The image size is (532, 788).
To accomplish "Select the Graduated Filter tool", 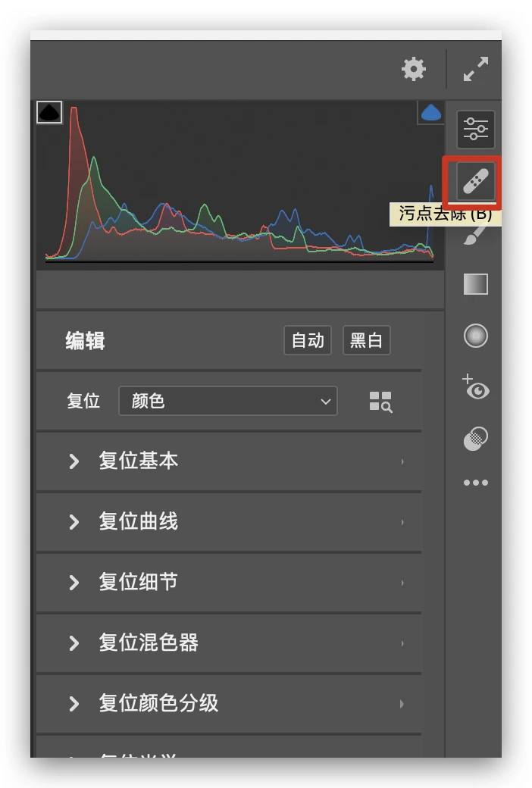I will point(476,284).
